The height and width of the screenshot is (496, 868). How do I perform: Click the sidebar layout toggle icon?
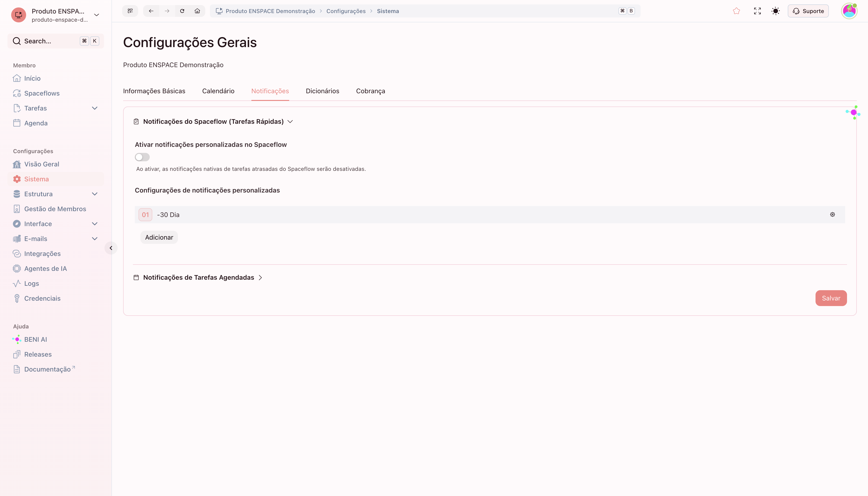pyautogui.click(x=130, y=11)
